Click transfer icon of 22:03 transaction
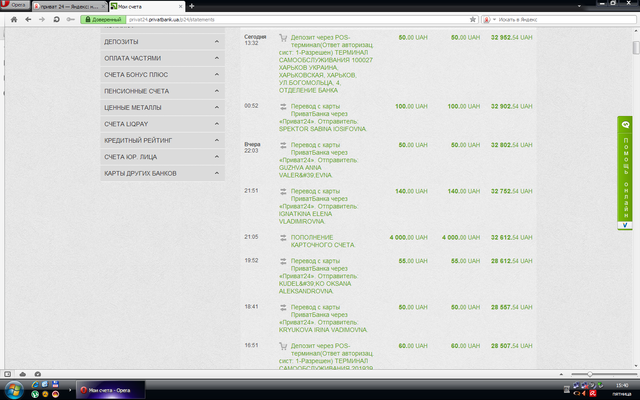Image resolution: width=640 pixels, height=400 pixels. click(x=283, y=145)
